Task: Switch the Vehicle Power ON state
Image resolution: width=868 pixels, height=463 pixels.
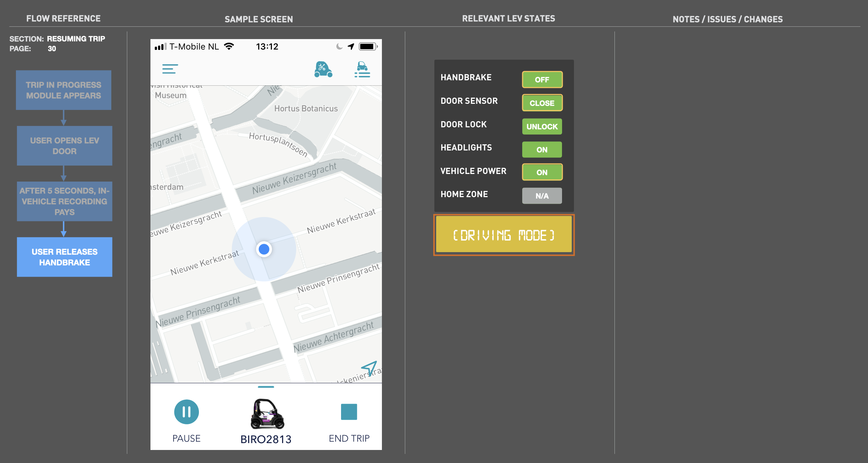Action: (x=542, y=173)
